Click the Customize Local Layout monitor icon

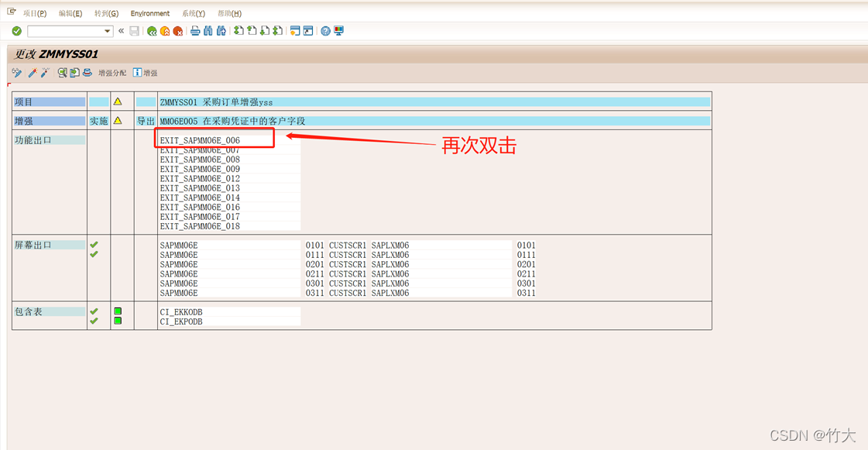(339, 31)
